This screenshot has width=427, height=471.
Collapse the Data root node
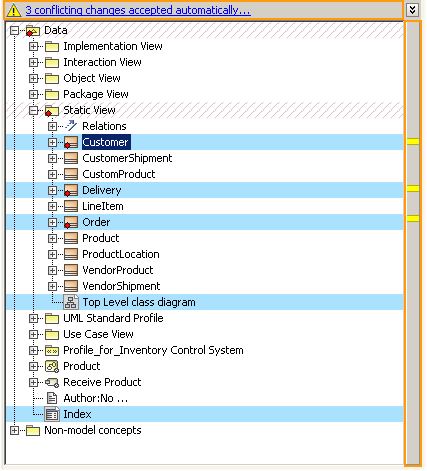[x=14, y=31]
